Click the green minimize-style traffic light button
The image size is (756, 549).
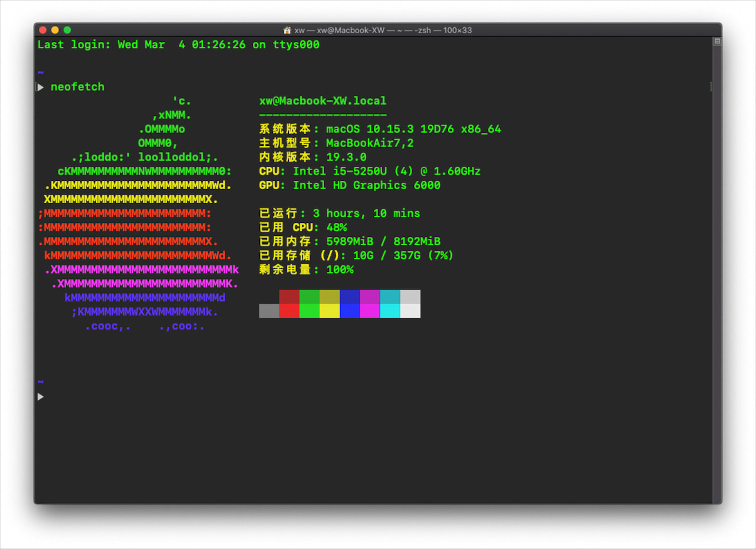click(x=67, y=28)
